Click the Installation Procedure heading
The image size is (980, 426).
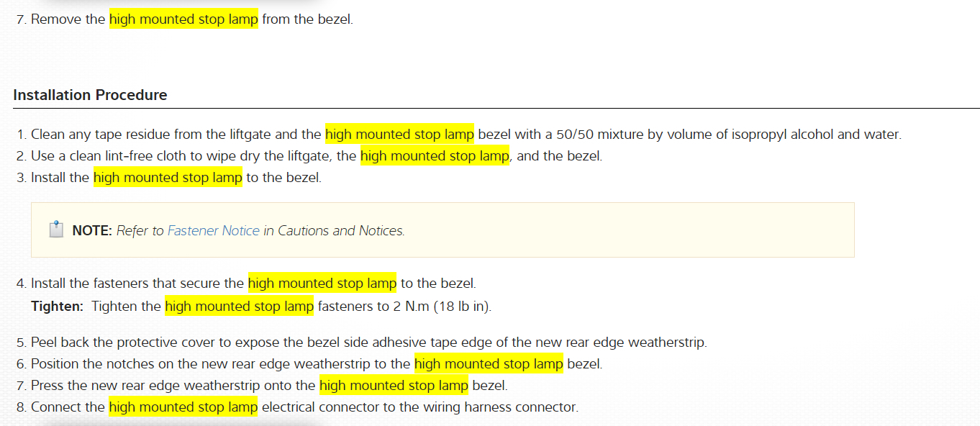pos(90,95)
